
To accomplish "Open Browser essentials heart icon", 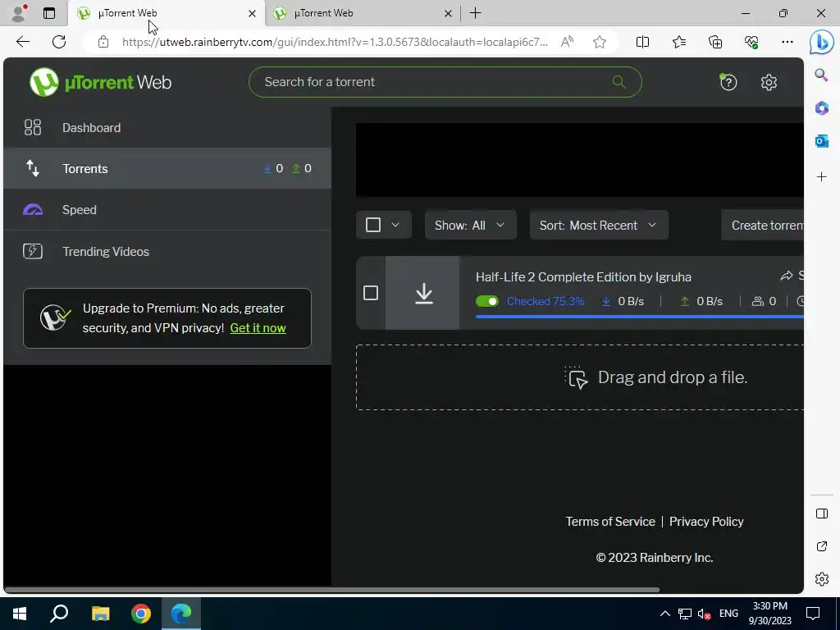I will [x=751, y=42].
